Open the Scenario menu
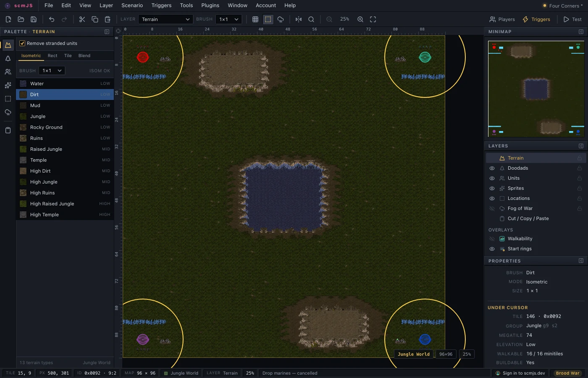The image size is (588, 378). pyautogui.click(x=132, y=5)
